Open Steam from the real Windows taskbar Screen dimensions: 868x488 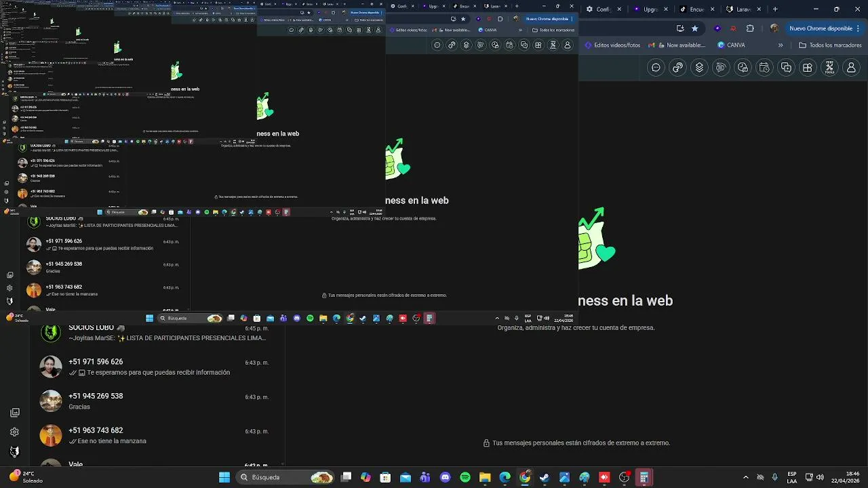[x=545, y=477]
